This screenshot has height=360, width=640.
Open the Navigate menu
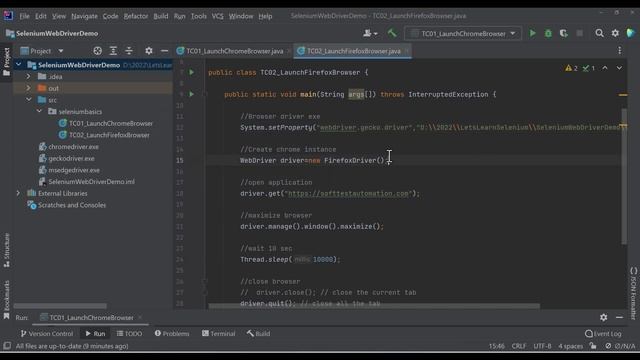click(84, 16)
